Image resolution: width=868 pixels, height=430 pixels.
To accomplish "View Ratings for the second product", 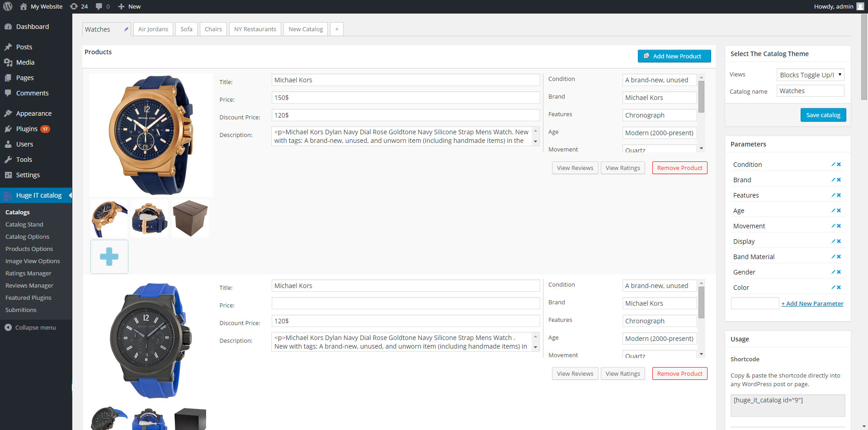I will coord(623,373).
